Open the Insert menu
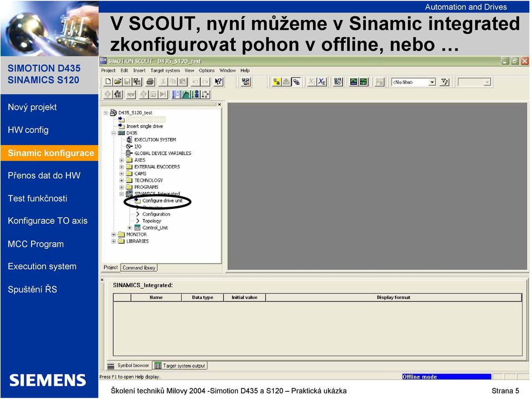This screenshot has width=532, height=399. [x=139, y=70]
